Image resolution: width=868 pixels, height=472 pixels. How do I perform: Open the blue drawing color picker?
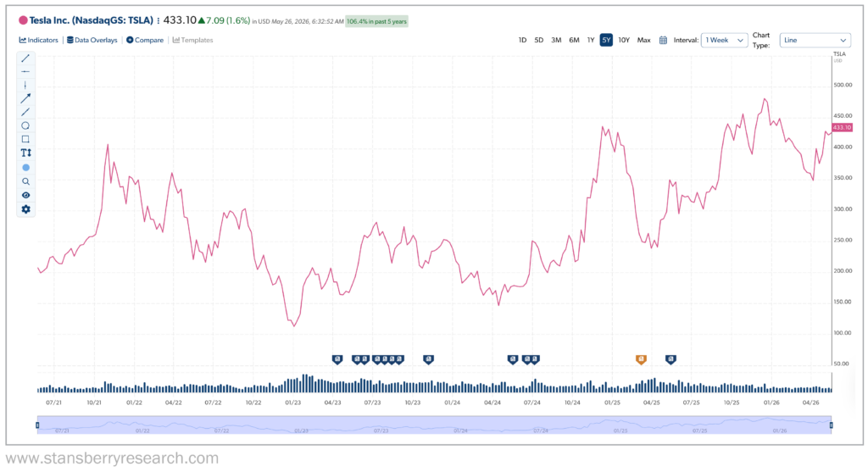[x=25, y=168]
